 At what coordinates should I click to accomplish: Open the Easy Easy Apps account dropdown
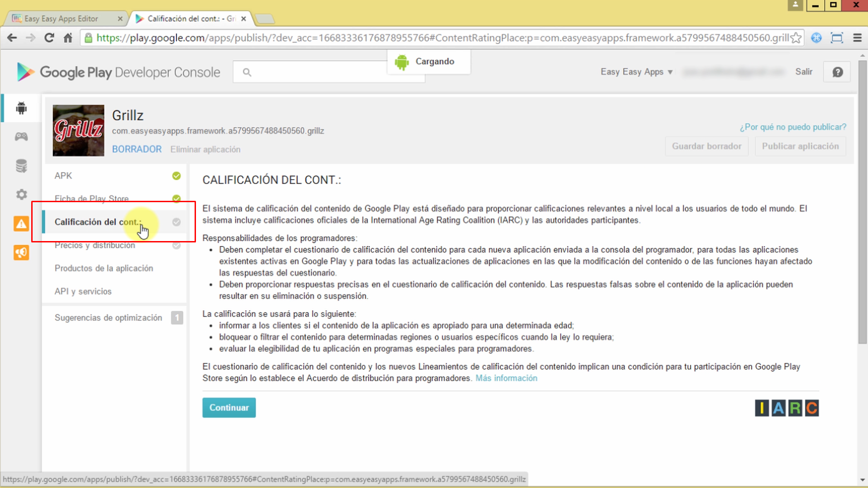pyautogui.click(x=636, y=72)
